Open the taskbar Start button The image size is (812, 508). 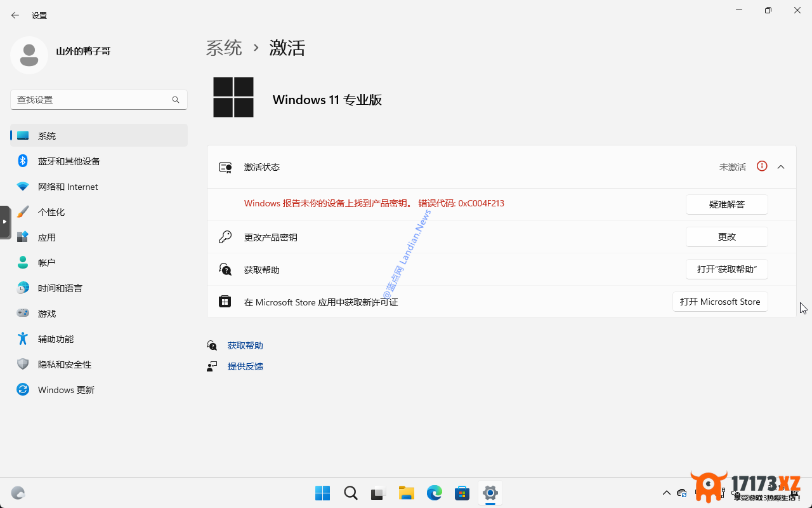tap(322, 493)
